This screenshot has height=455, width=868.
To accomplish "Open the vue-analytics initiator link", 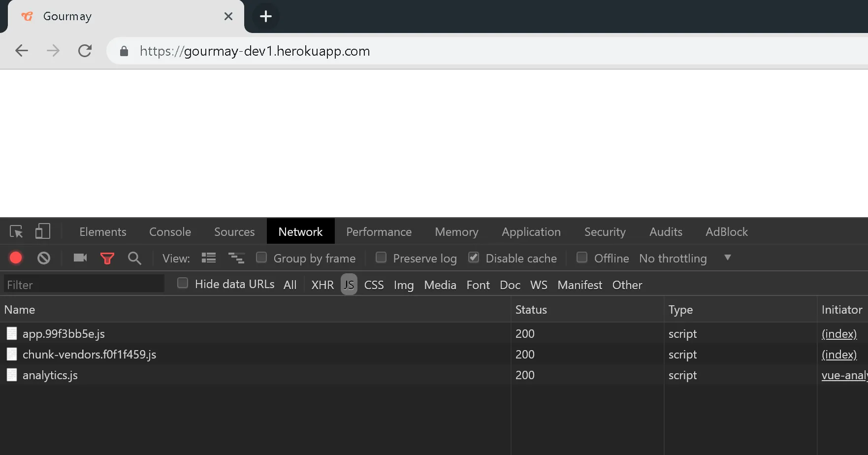I will click(x=844, y=375).
